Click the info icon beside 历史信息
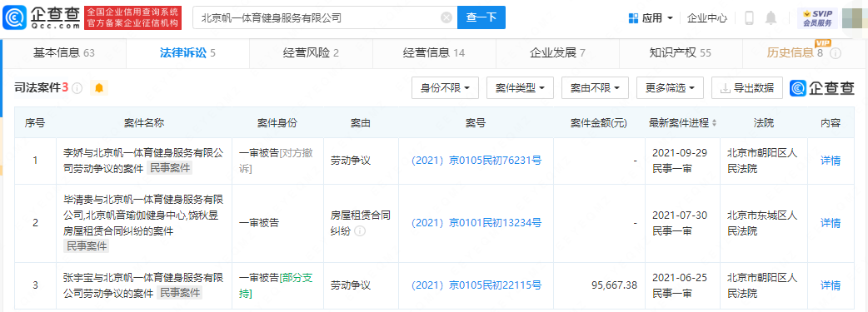 pos(836,53)
